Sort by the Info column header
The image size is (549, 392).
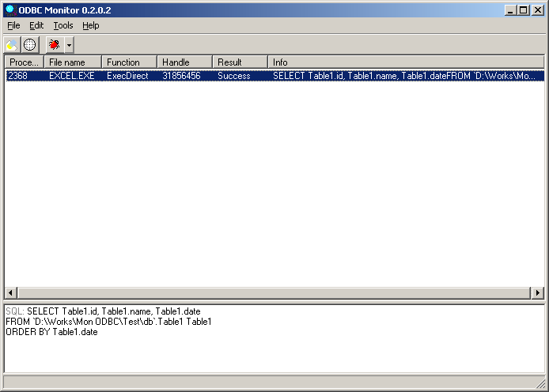tap(406, 62)
